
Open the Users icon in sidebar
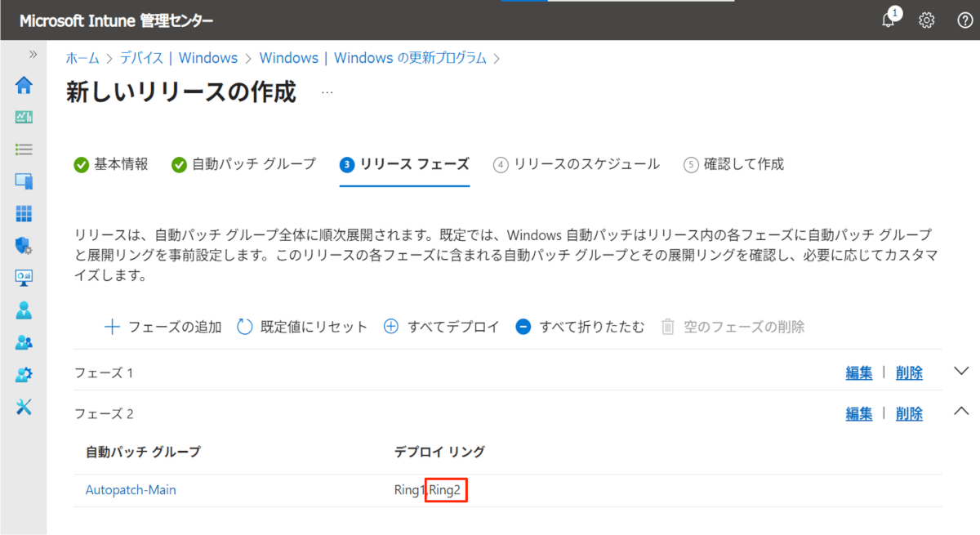[24, 310]
